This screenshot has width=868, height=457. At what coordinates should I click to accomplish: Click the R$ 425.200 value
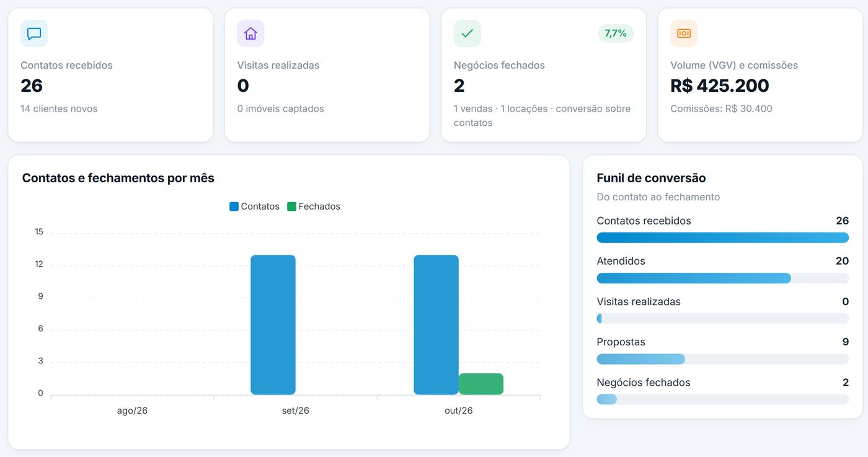720,86
